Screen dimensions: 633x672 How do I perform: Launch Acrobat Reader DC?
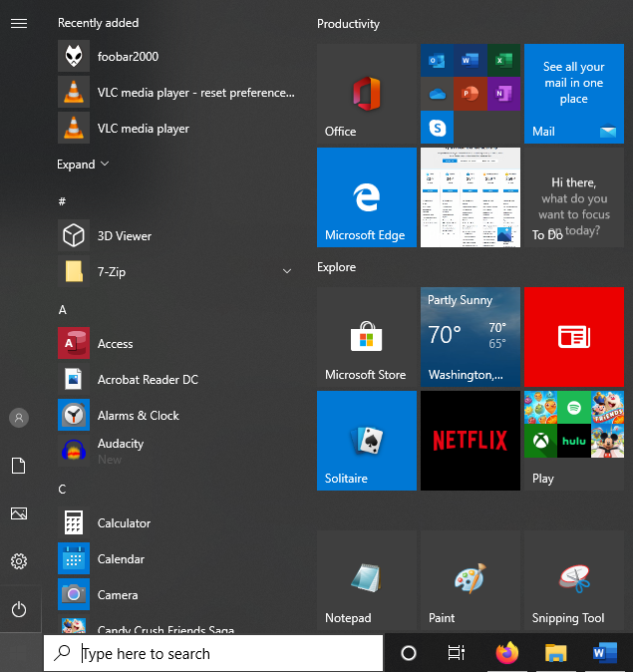[147, 380]
